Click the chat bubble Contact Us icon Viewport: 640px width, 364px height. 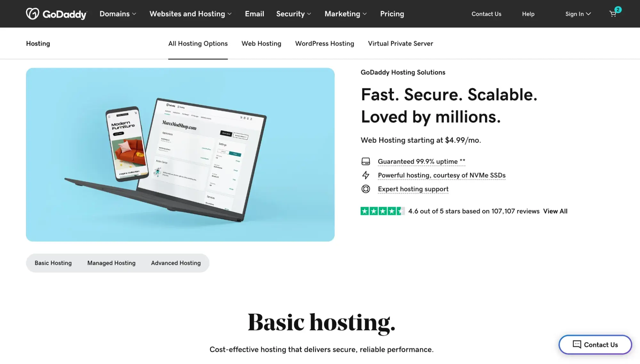coord(576,344)
